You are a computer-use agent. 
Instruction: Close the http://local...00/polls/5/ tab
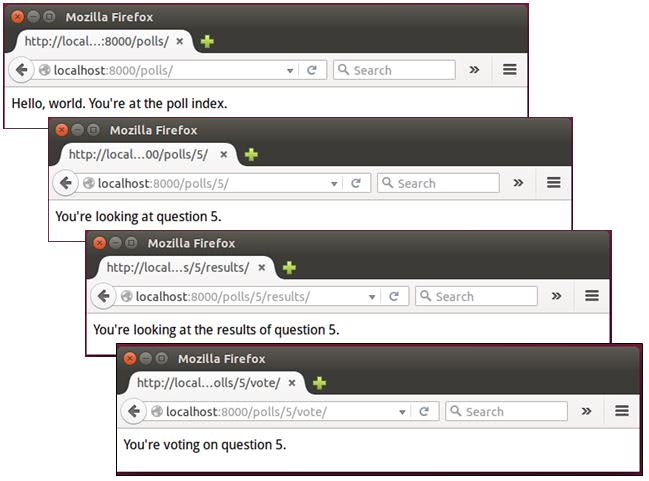pos(224,154)
